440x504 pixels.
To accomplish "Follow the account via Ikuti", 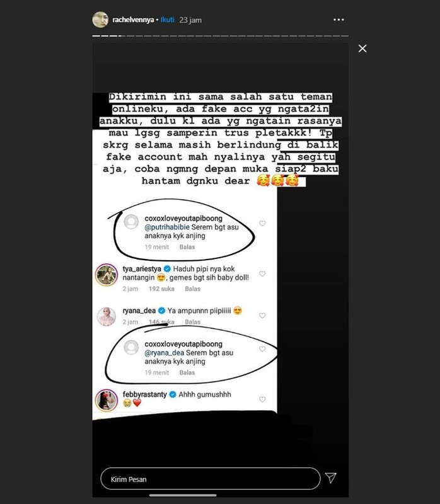I will tap(167, 20).
